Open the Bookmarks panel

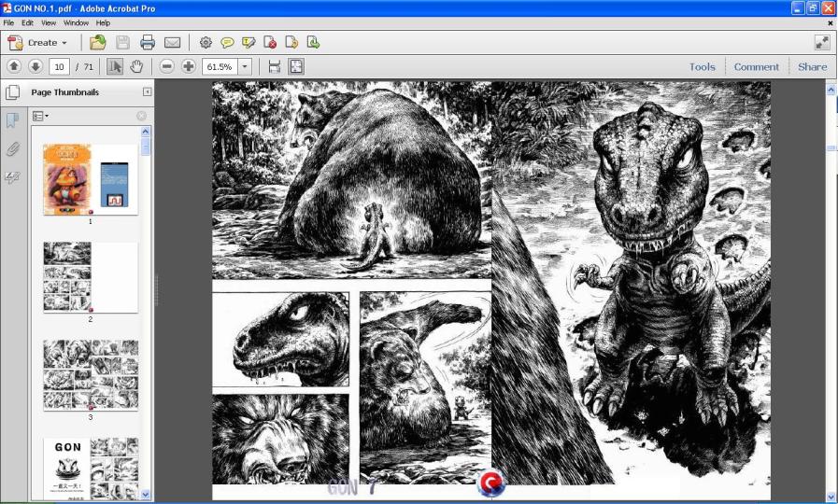click(x=12, y=119)
